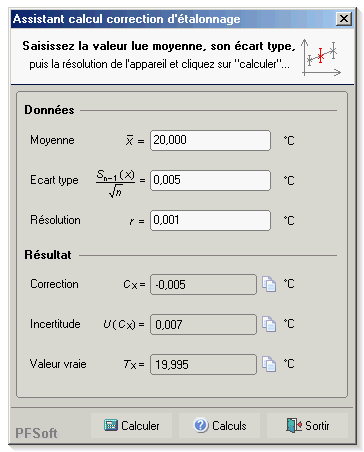Click the Correction Cx result box

tap(203, 284)
